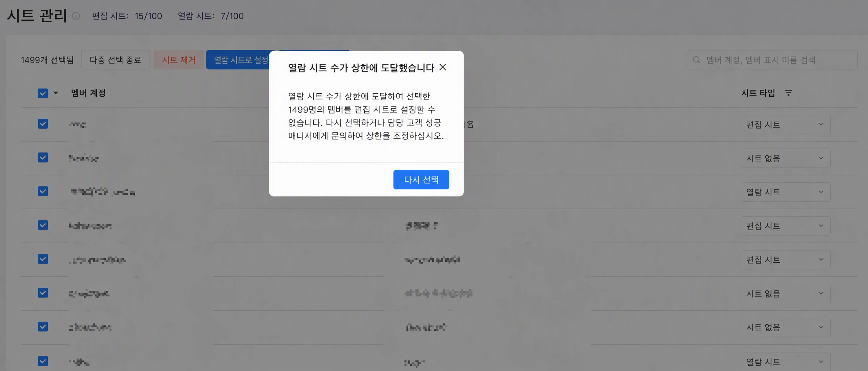
Task: Uncheck the seventh member row checkbox
Action: pyautogui.click(x=43, y=326)
